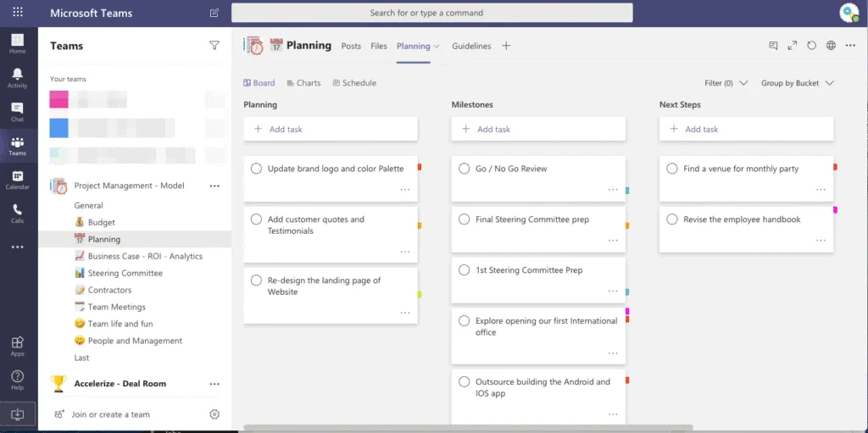Open Calendar in the app bar
Viewport: 868px width, 433px height.
[17, 180]
